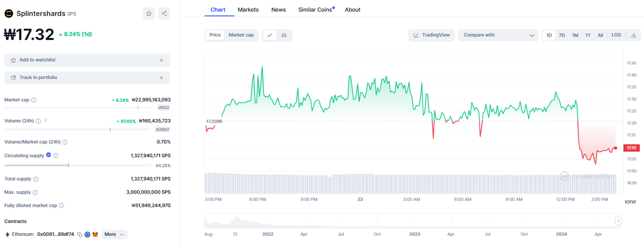
Task: Click the ₩22,995,163,093 market cap value
Action: point(151,100)
